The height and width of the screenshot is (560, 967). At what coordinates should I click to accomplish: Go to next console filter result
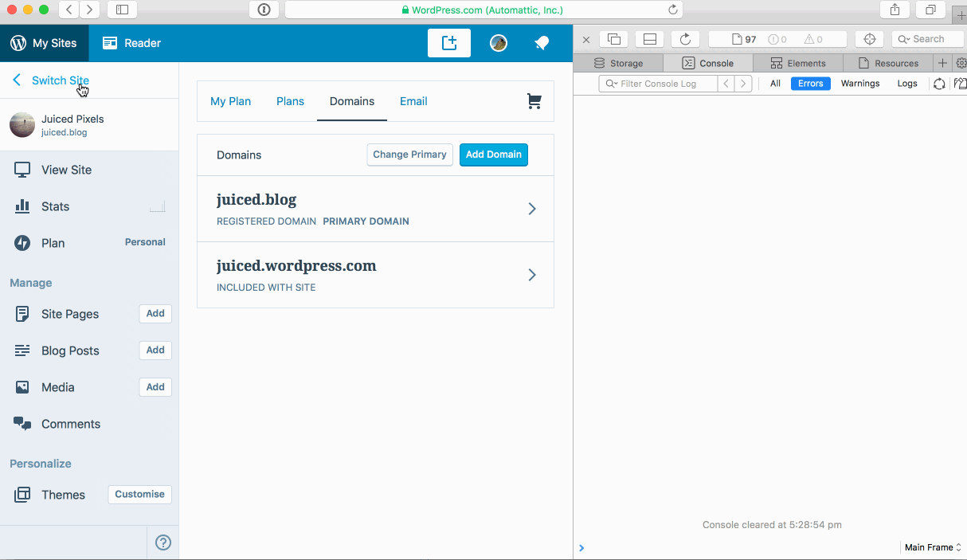click(743, 84)
